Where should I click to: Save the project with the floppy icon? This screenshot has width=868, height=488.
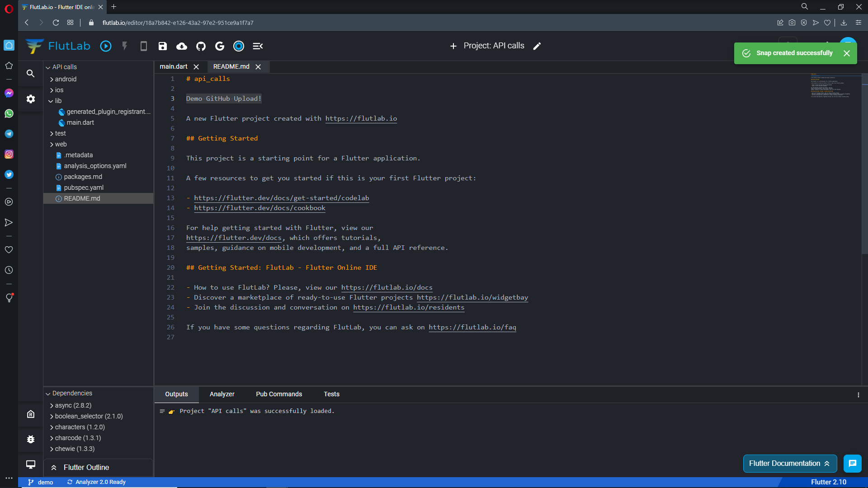pyautogui.click(x=163, y=46)
